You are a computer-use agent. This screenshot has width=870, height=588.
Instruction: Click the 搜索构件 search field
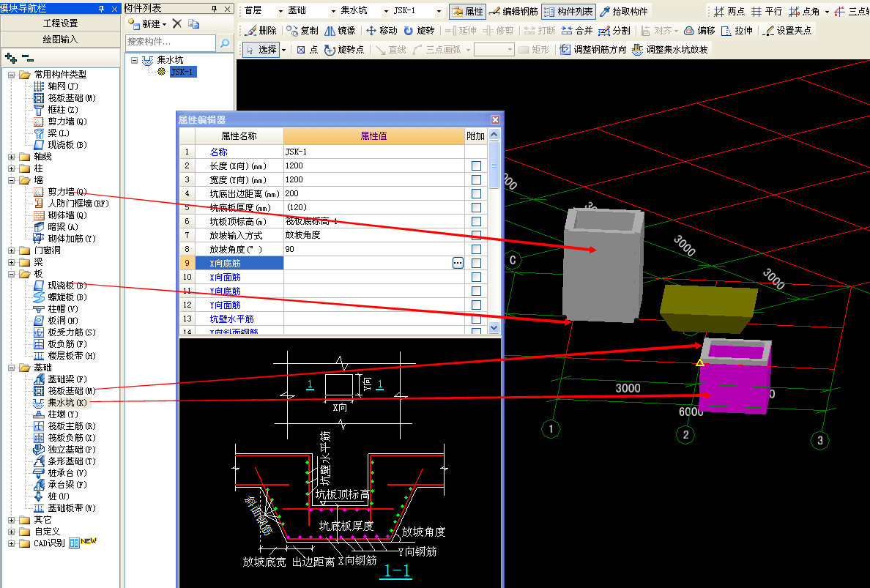point(171,42)
